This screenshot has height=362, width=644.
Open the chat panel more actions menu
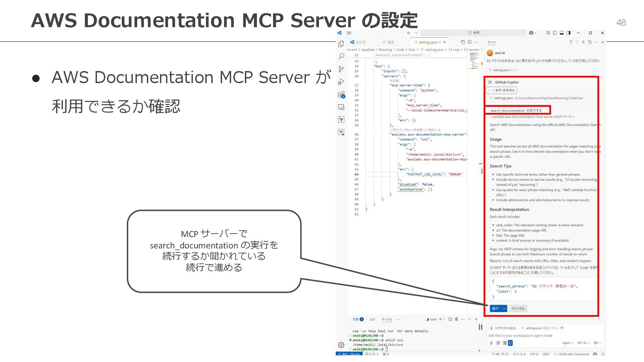596,42
